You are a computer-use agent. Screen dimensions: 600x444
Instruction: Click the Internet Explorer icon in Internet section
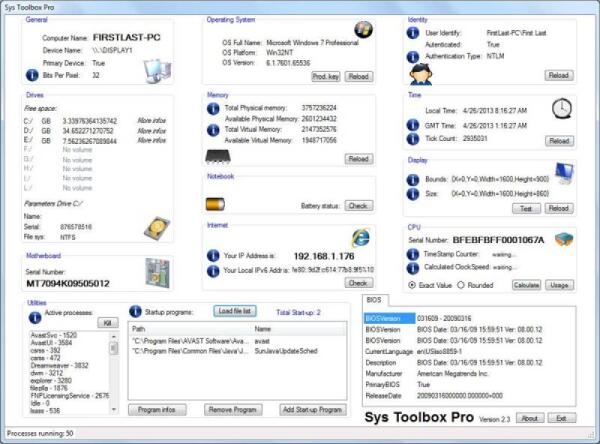(359, 237)
